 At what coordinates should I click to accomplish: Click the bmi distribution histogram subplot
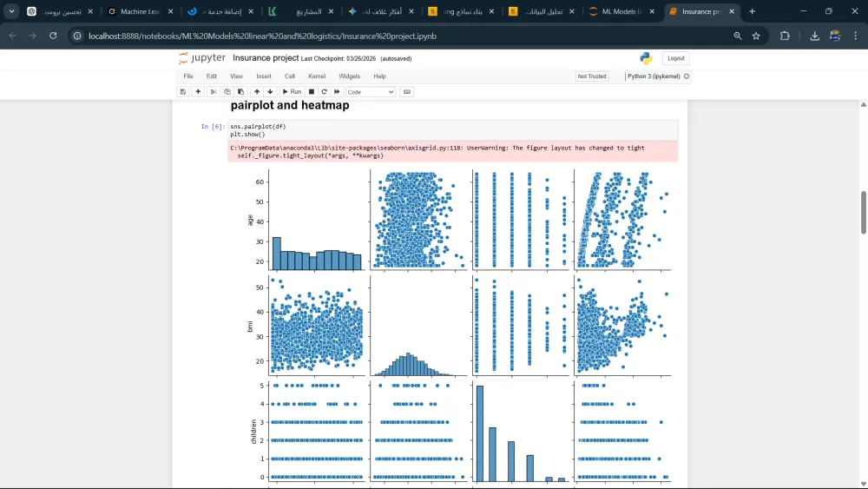[x=418, y=326]
